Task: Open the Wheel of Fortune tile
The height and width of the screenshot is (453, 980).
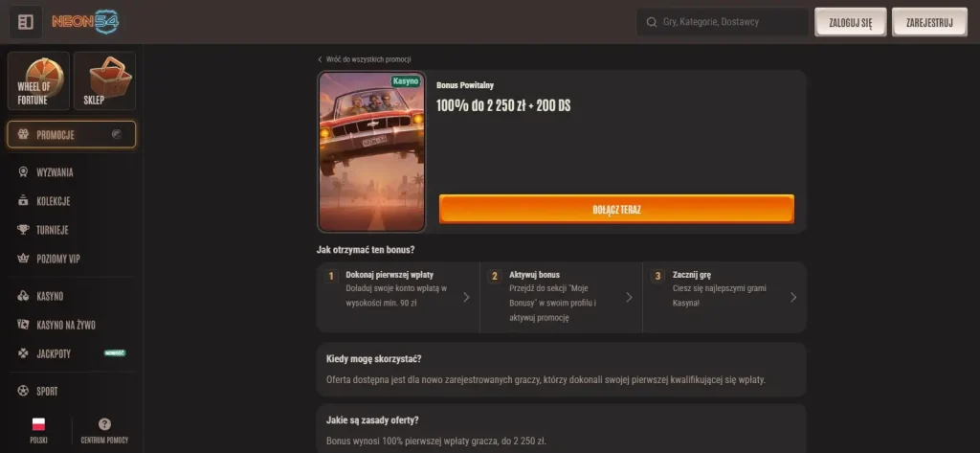Action: (38, 80)
